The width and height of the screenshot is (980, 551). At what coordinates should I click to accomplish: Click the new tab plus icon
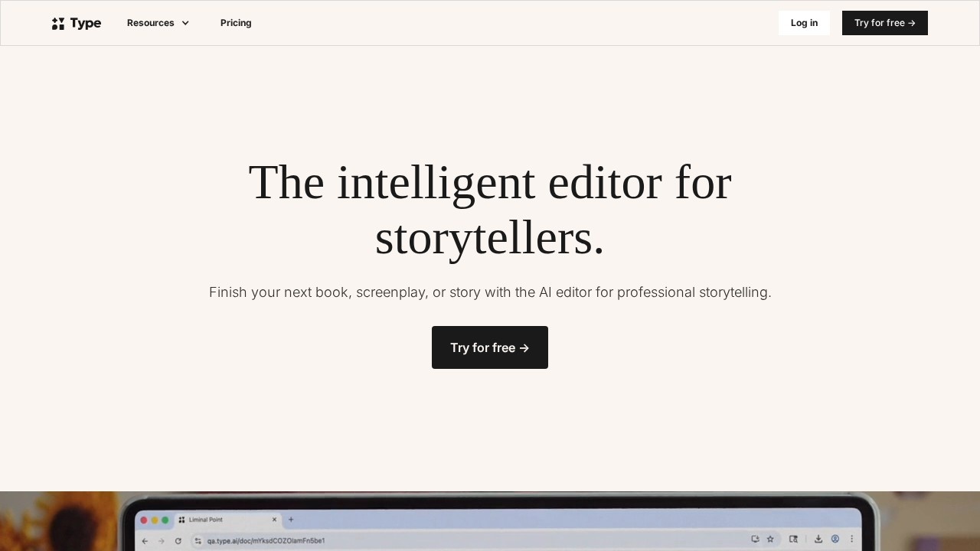coord(291,519)
